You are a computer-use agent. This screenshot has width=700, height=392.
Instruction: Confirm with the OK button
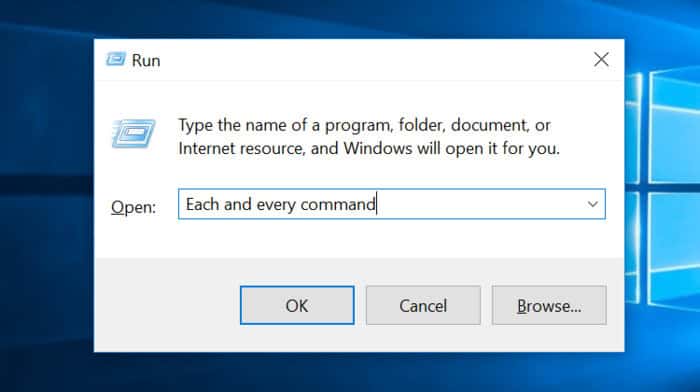[x=297, y=305]
